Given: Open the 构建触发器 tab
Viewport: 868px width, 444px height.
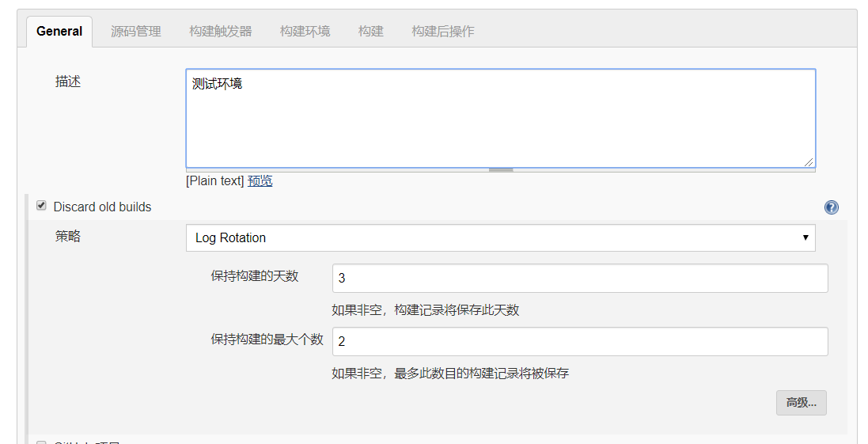Looking at the screenshot, I should pos(220,32).
